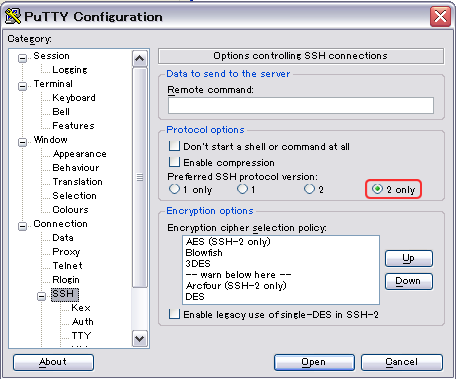Open the Rlogin category
The image size is (456, 379).
(x=66, y=280)
